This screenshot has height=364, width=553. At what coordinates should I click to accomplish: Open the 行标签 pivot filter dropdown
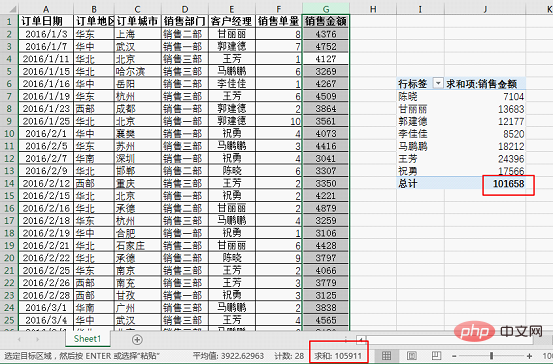coord(438,84)
